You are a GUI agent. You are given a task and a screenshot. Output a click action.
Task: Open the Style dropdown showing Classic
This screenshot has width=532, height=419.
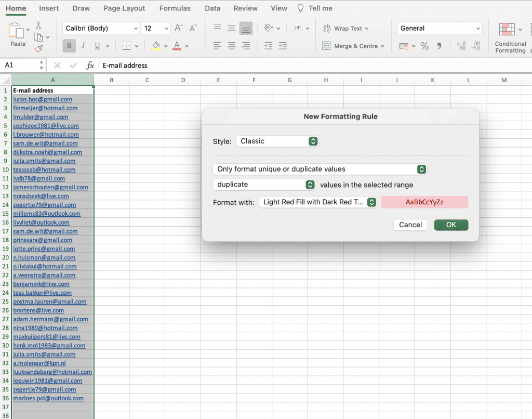pyautogui.click(x=277, y=141)
